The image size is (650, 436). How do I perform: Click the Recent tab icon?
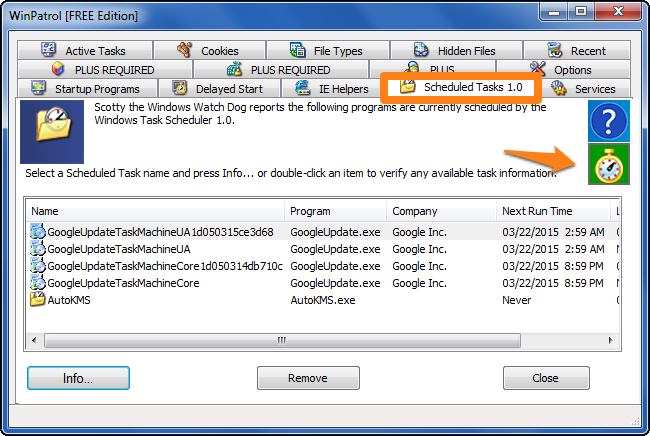tap(555, 50)
